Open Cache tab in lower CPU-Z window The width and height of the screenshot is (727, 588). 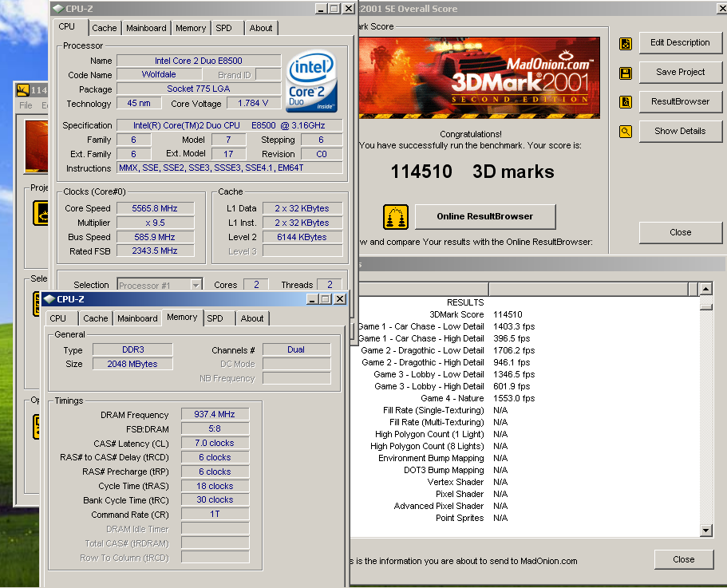[96, 318]
